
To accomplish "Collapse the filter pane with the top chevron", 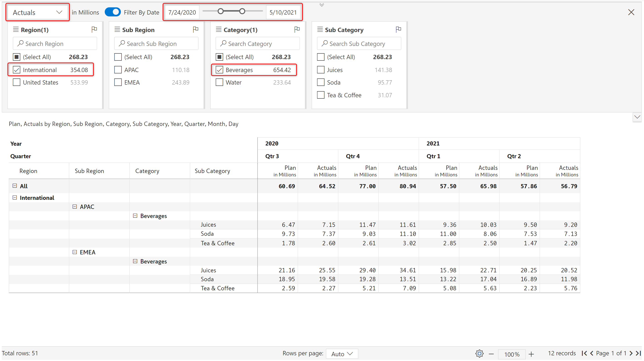I will click(321, 5).
